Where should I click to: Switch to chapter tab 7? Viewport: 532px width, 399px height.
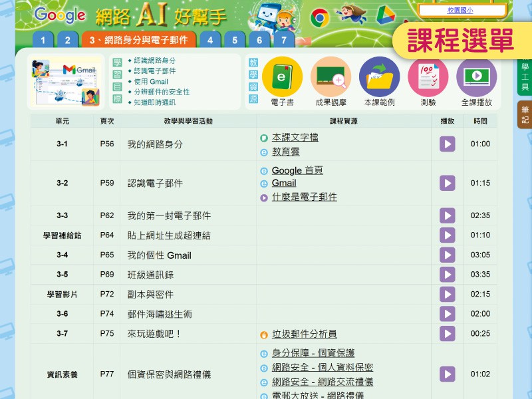[283, 40]
